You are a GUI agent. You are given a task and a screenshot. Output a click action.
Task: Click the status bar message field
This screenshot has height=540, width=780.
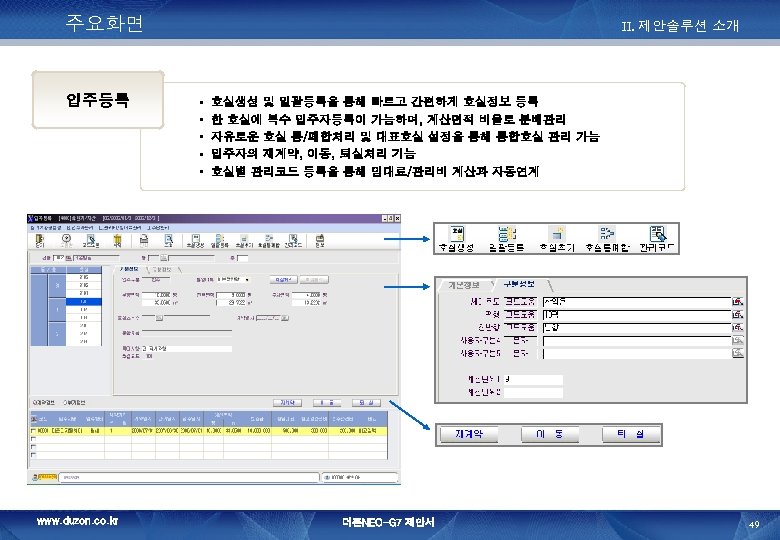click(189, 477)
